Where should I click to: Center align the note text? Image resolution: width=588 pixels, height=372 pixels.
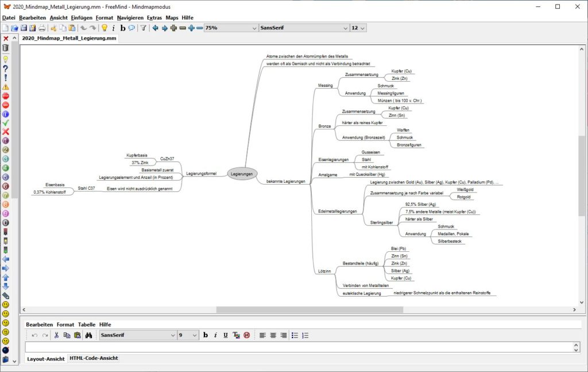[273, 335]
